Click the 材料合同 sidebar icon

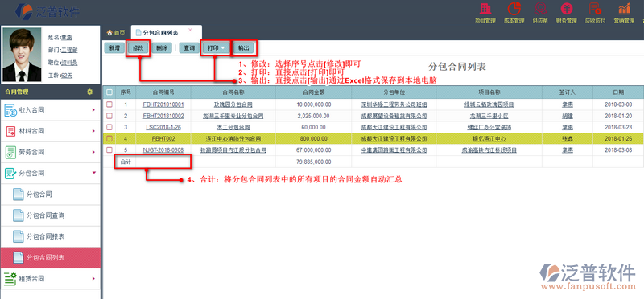coord(10,131)
